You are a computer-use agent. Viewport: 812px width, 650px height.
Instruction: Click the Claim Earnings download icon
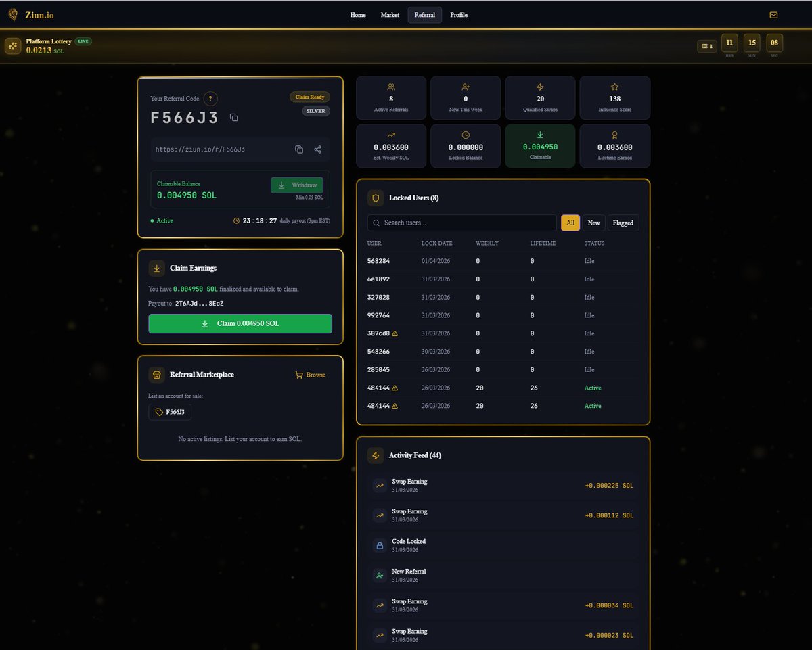coord(156,268)
